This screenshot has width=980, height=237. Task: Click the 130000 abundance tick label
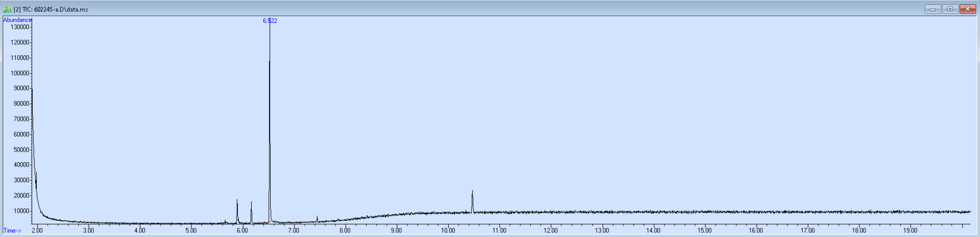coord(20,27)
